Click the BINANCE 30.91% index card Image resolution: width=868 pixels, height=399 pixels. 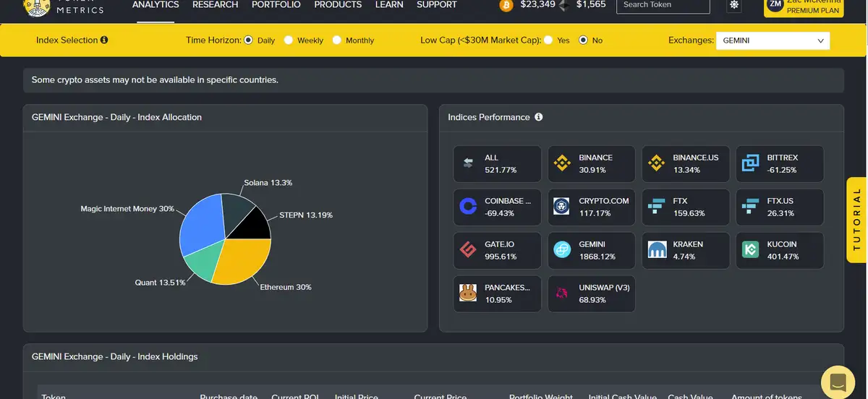[592, 164]
